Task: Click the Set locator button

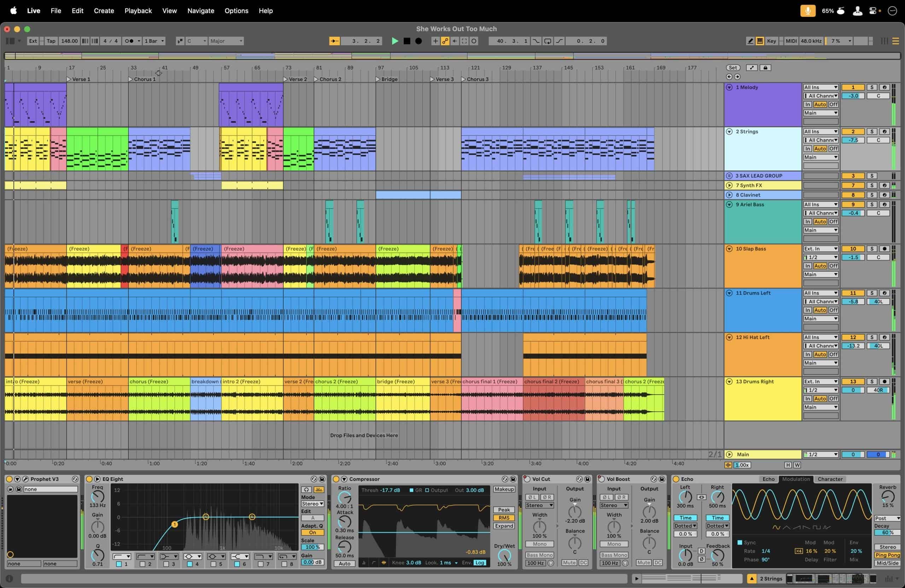Action: coord(733,68)
